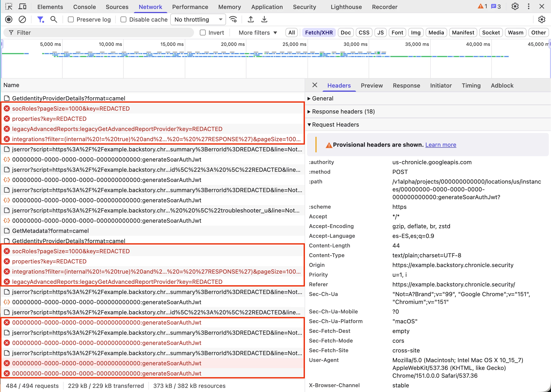Open DevTools settings gear in top bar
The image size is (551, 392).
[515, 7]
